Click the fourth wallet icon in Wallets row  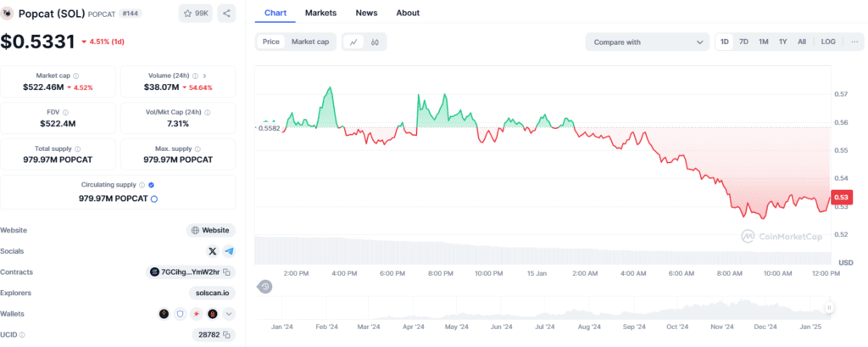click(x=213, y=314)
